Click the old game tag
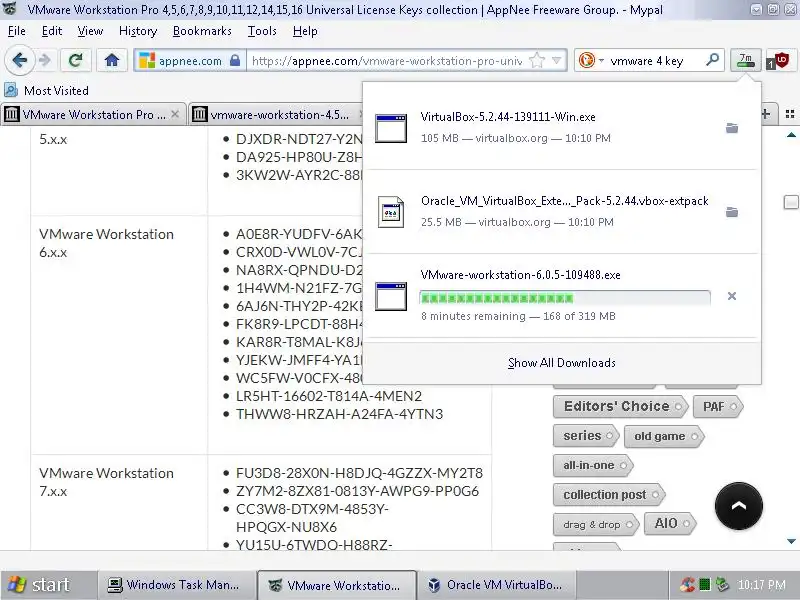 point(664,436)
